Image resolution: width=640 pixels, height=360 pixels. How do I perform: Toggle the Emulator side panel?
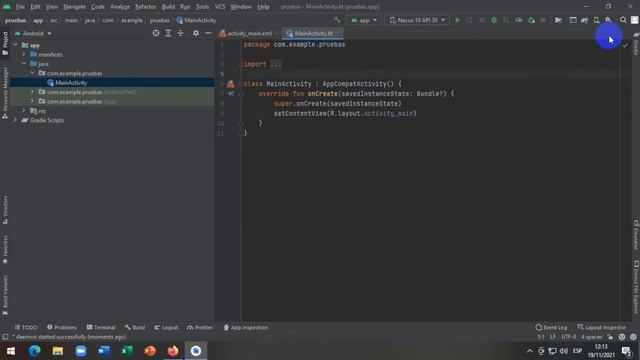click(636, 234)
